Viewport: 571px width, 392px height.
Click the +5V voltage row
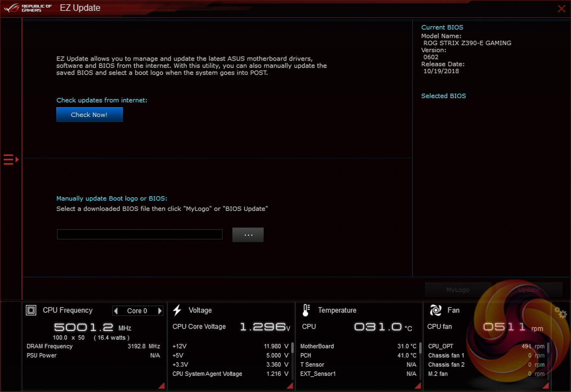click(230, 355)
